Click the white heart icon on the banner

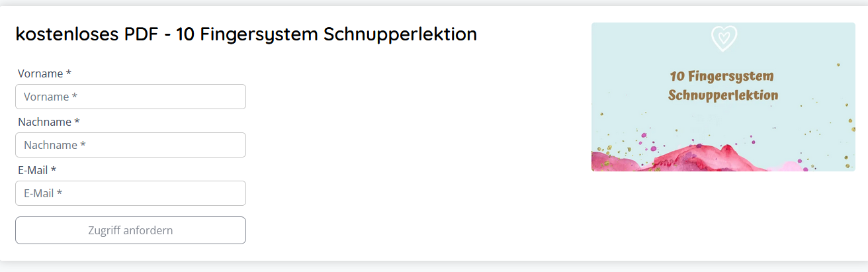[724, 38]
